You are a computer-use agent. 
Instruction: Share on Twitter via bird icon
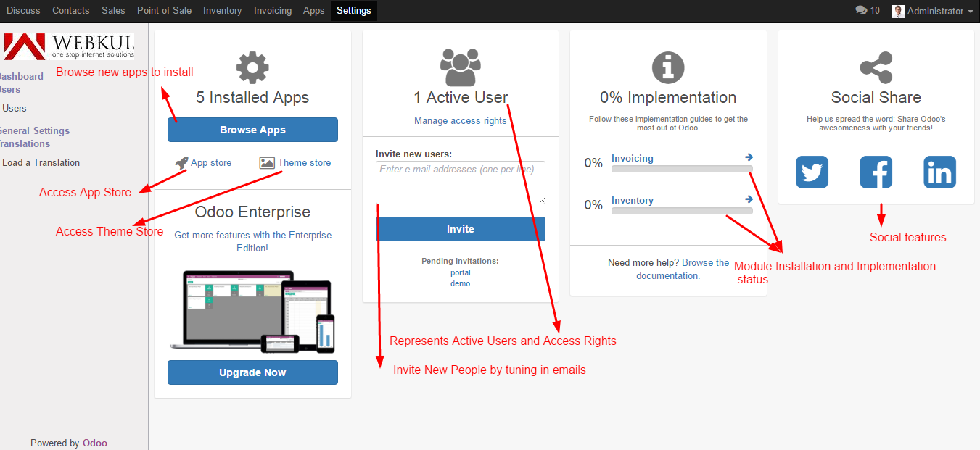tap(812, 172)
